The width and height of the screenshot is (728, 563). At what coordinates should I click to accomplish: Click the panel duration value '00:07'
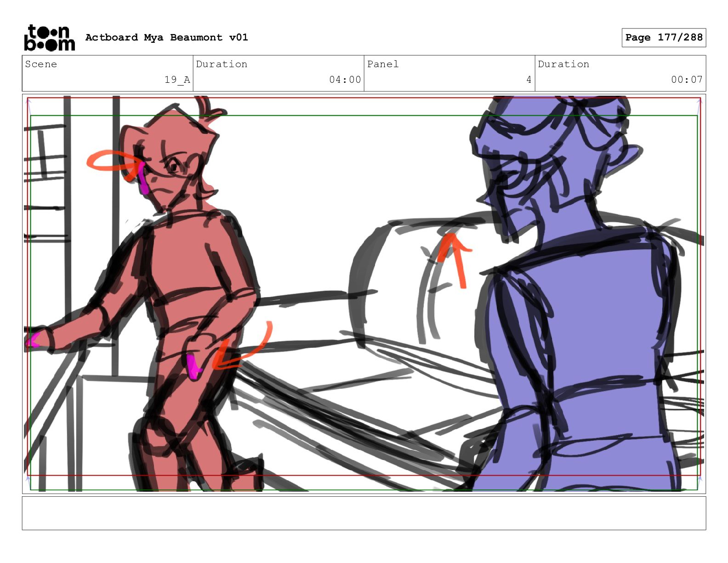687,80
